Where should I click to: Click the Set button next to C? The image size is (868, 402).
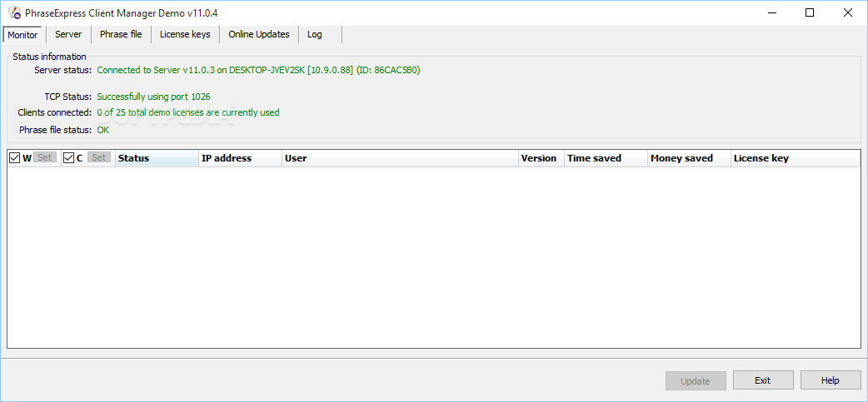(x=98, y=157)
